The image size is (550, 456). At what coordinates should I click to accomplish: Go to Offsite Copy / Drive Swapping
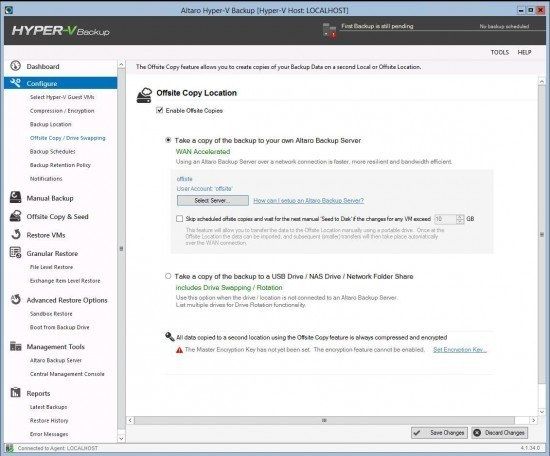67,138
